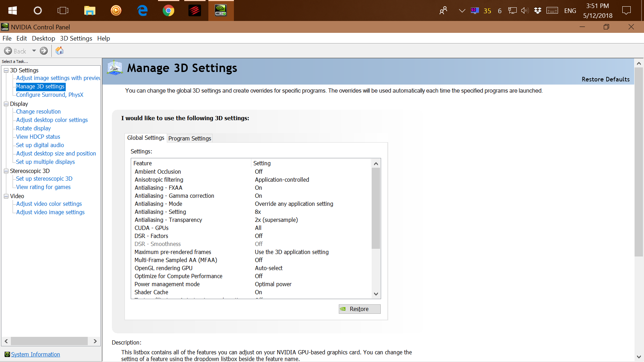Open Configure Surround, PhysX

[50, 95]
